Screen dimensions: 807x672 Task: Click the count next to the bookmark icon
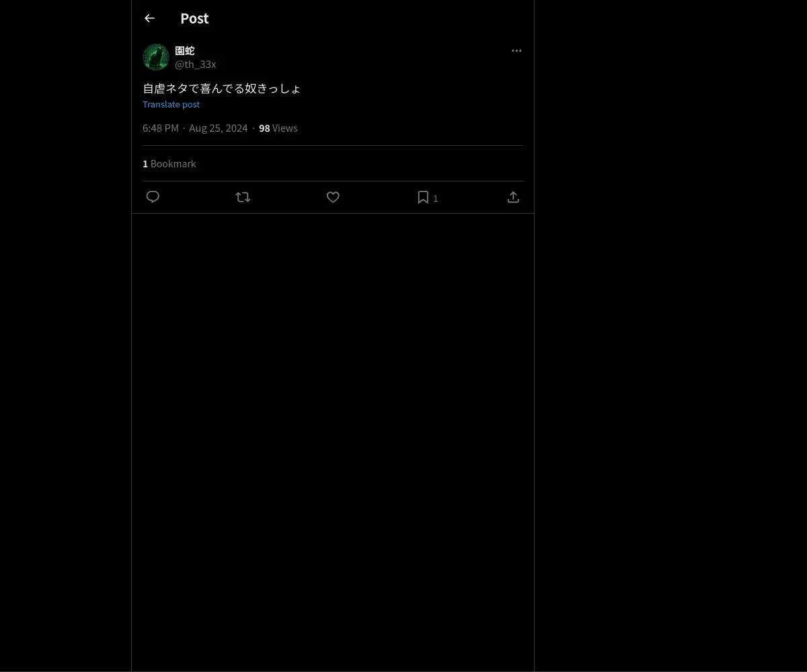436,198
